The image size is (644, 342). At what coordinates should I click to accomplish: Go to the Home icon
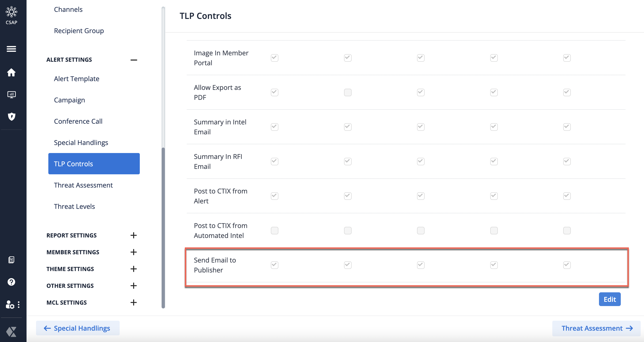[12, 73]
